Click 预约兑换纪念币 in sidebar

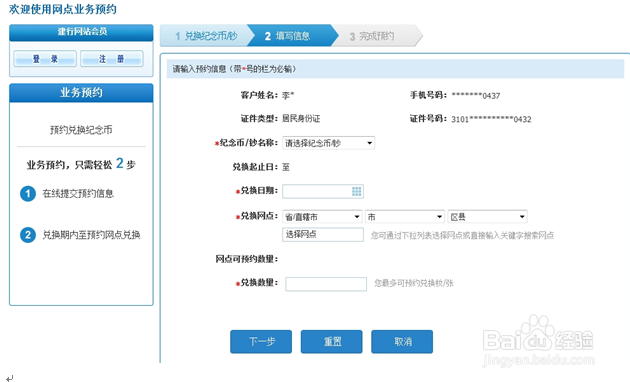click(81, 130)
